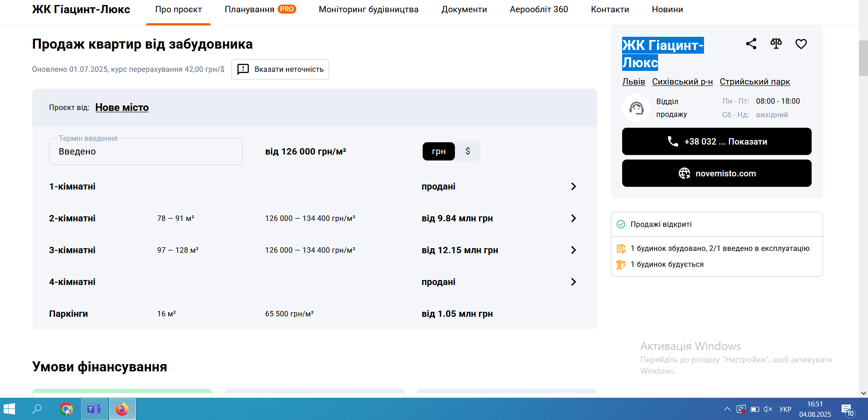Click продані status in 1-кімнатні row
The height and width of the screenshot is (420, 868).
(x=439, y=186)
